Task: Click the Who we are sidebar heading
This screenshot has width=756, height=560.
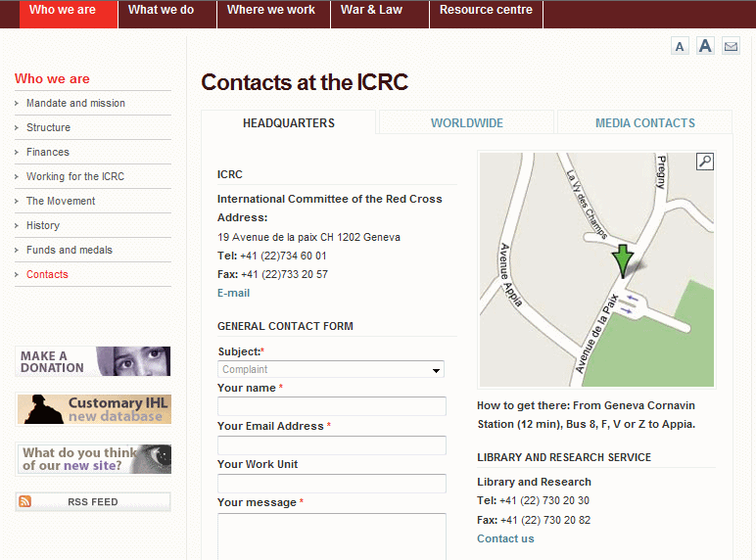Action: pos(52,78)
